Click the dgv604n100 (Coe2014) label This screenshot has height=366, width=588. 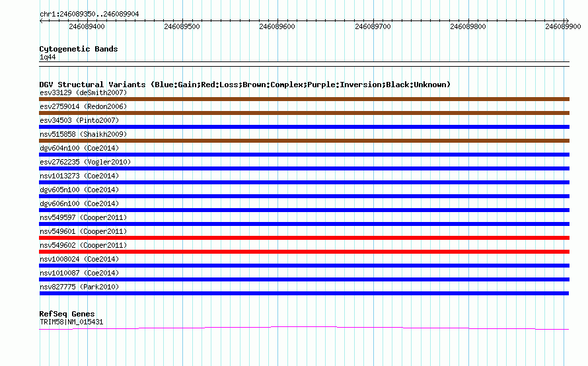79,148
